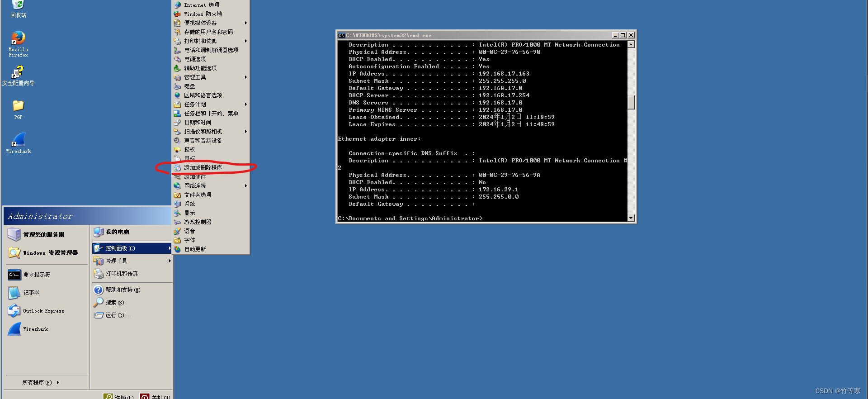The width and height of the screenshot is (868, 399).
Task: Select 鼠标 in control panel menu
Action: point(211,158)
